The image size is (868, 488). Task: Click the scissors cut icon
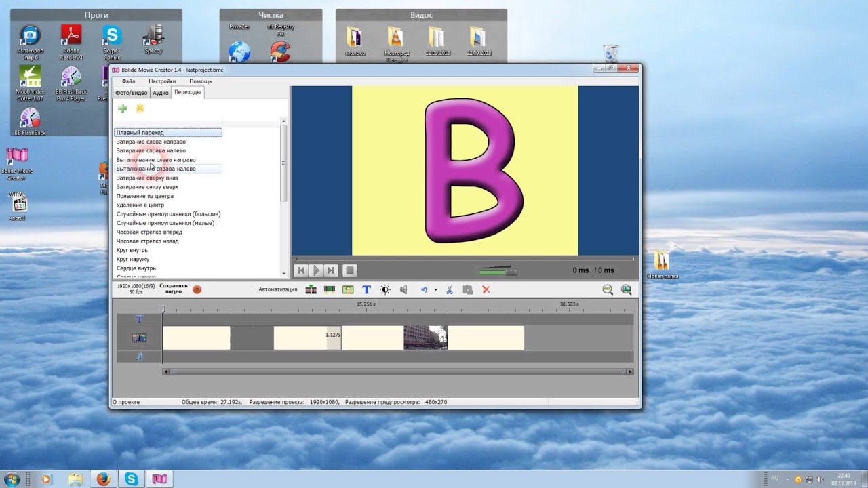[x=449, y=289]
